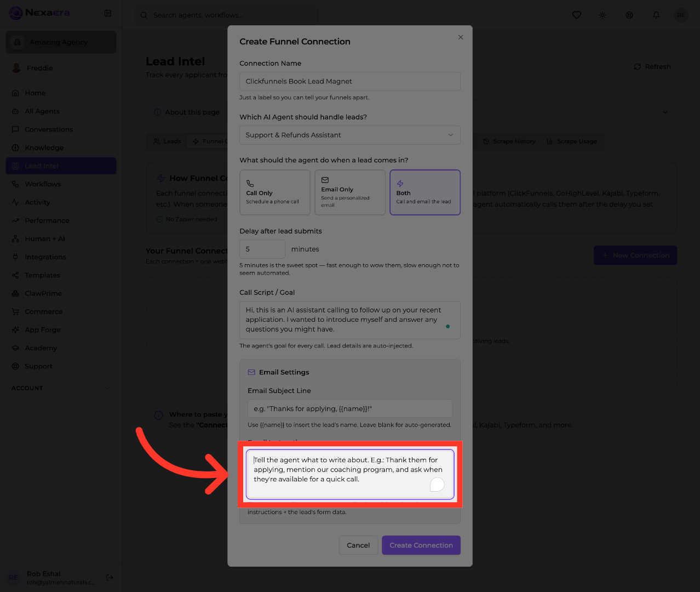
Task: Click the Human + AI icon
Action: pyautogui.click(x=15, y=238)
